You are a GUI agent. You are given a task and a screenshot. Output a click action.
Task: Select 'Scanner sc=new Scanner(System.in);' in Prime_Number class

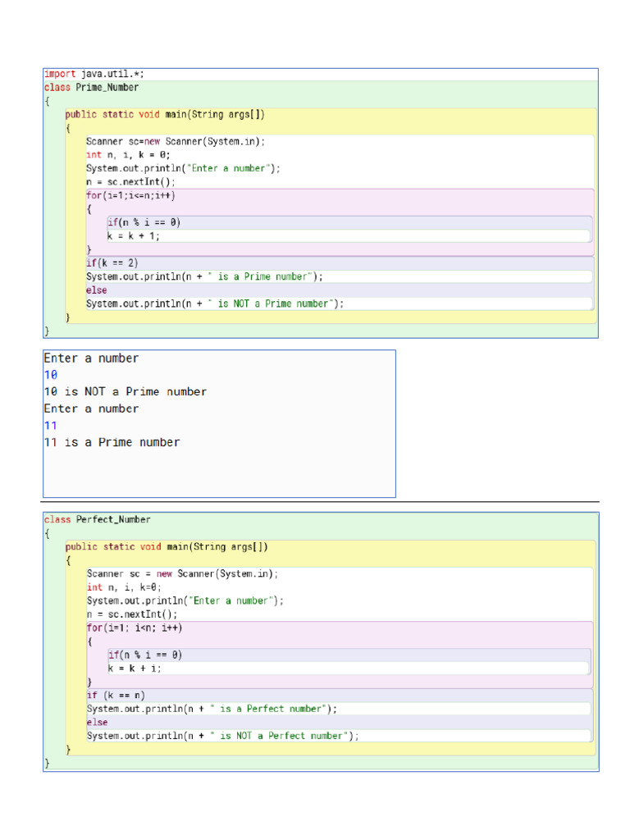[176, 141]
